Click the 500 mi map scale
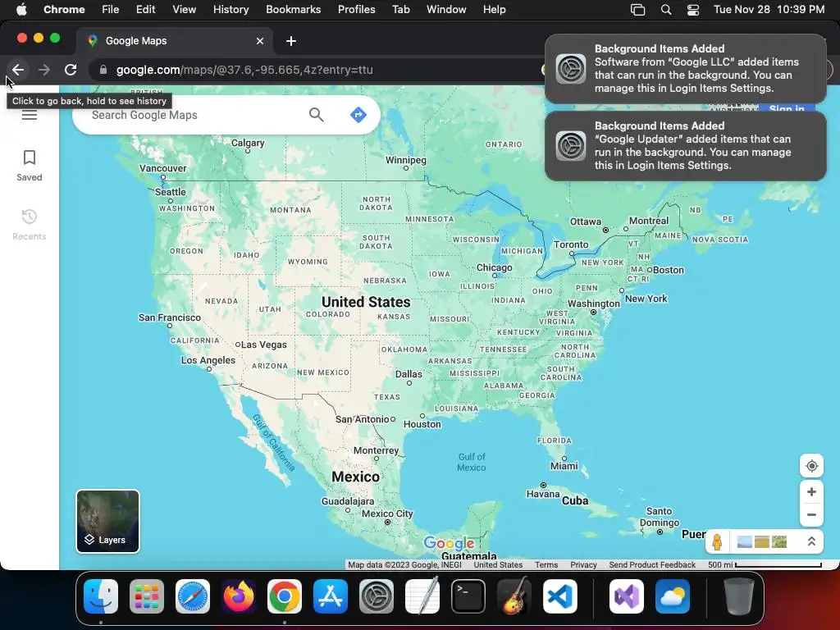The height and width of the screenshot is (630, 840). 765,564
